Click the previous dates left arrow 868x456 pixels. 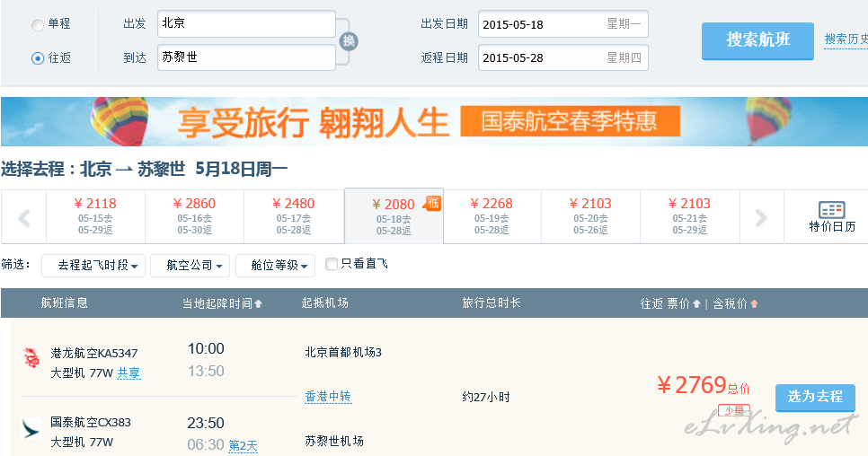point(24,217)
